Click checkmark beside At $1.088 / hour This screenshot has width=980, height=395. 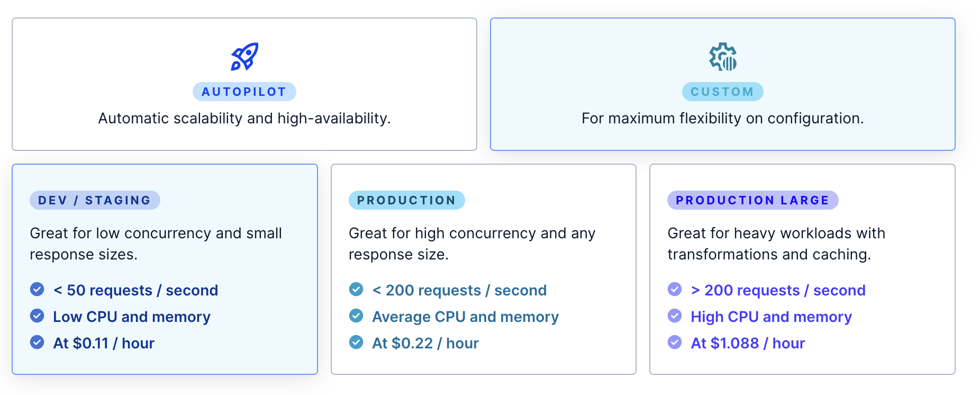pyautogui.click(x=675, y=343)
